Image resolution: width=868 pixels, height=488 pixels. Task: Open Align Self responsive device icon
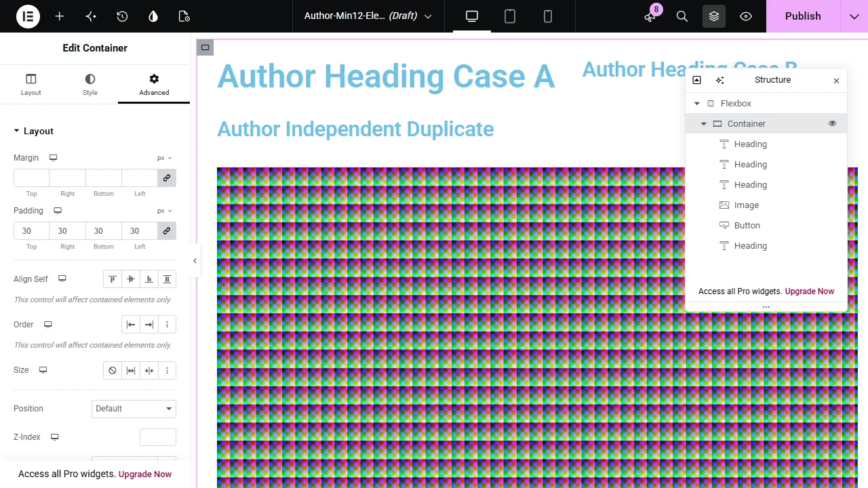(62, 279)
